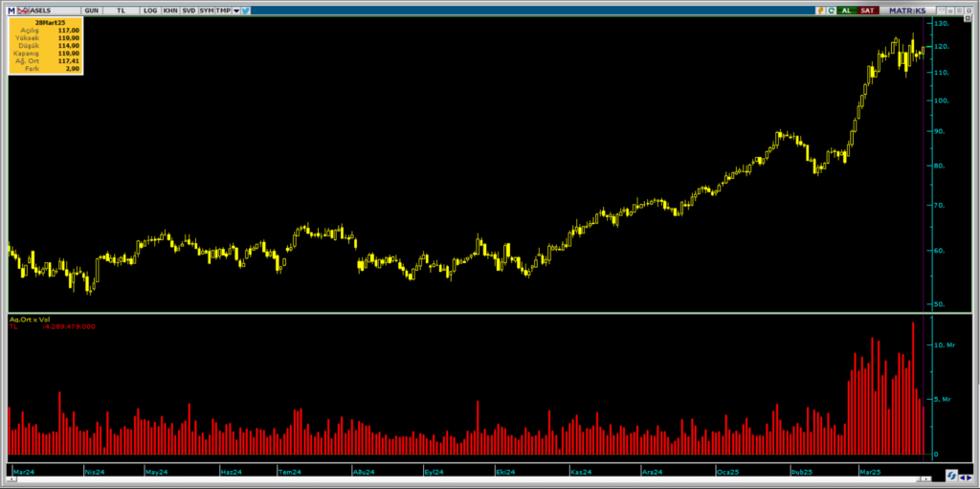Open the SYM menu item
The width and height of the screenshot is (980, 489).
(206, 10)
